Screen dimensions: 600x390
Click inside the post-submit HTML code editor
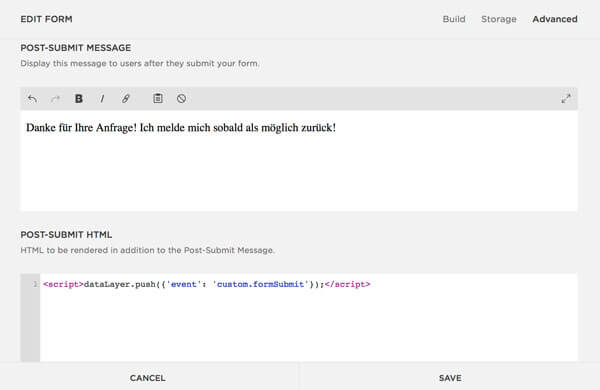(x=308, y=318)
